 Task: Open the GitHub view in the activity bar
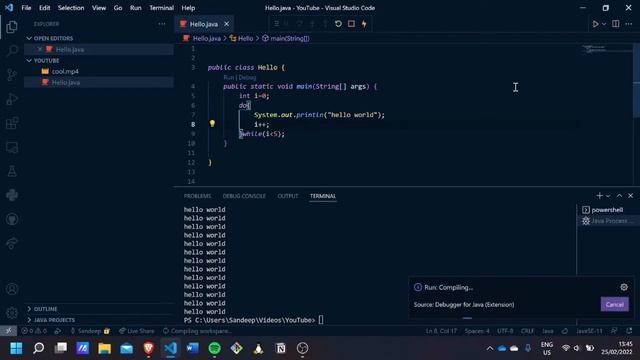[12, 219]
